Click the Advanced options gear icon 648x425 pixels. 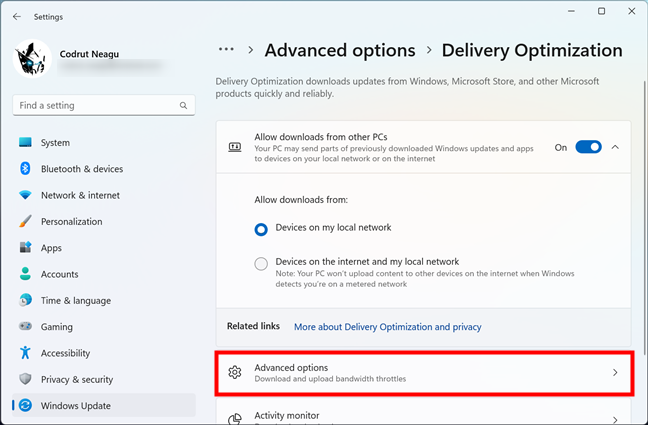235,372
